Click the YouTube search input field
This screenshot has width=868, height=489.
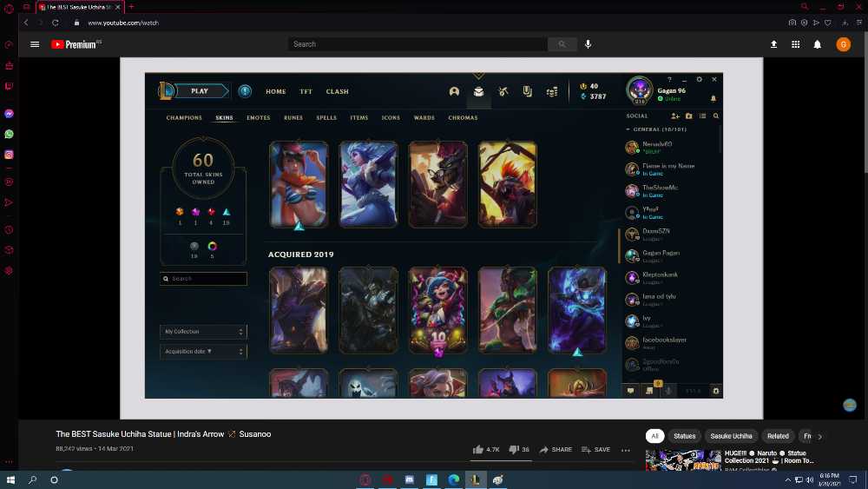tap(418, 44)
